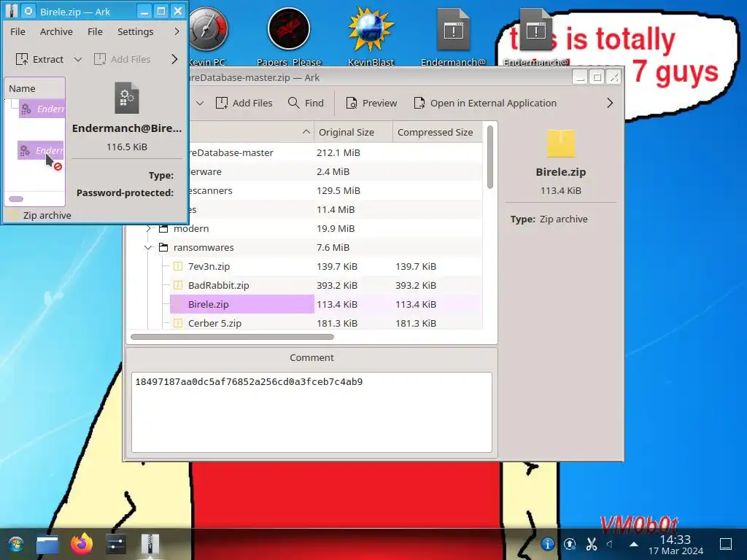Launch Firefox from the taskbar
The width and height of the screenshot is (747, 560).
[x=82, y=544]
